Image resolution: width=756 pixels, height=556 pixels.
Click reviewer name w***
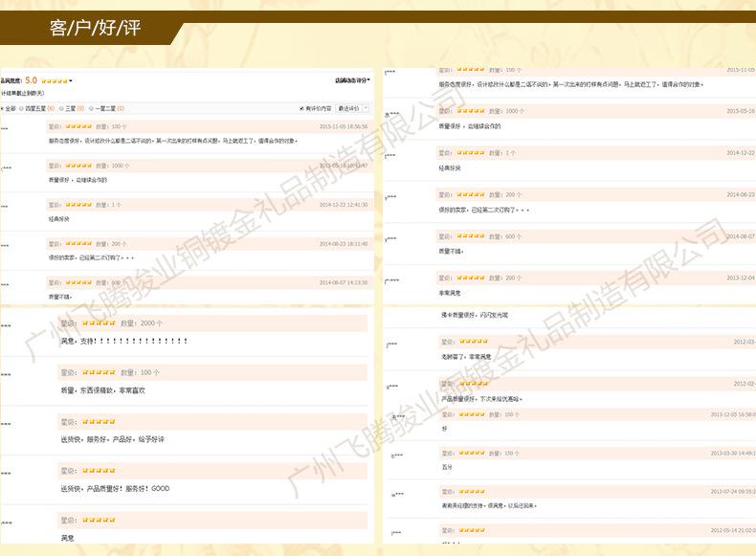[x=397, y=495]
